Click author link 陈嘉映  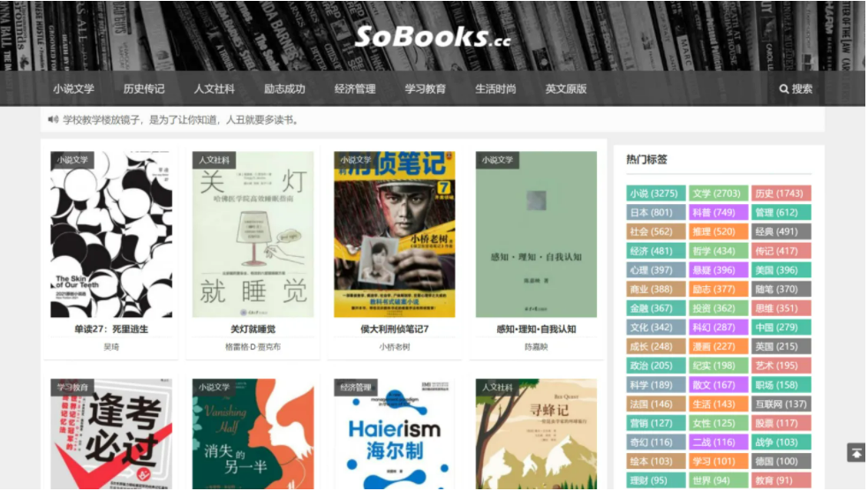pos(536,347)
